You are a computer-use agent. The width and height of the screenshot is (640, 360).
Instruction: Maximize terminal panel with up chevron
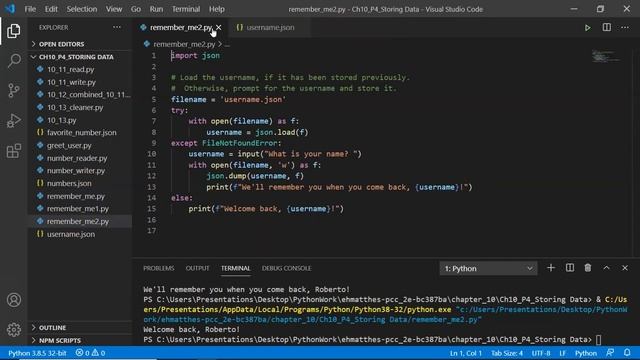pos(607,268)
